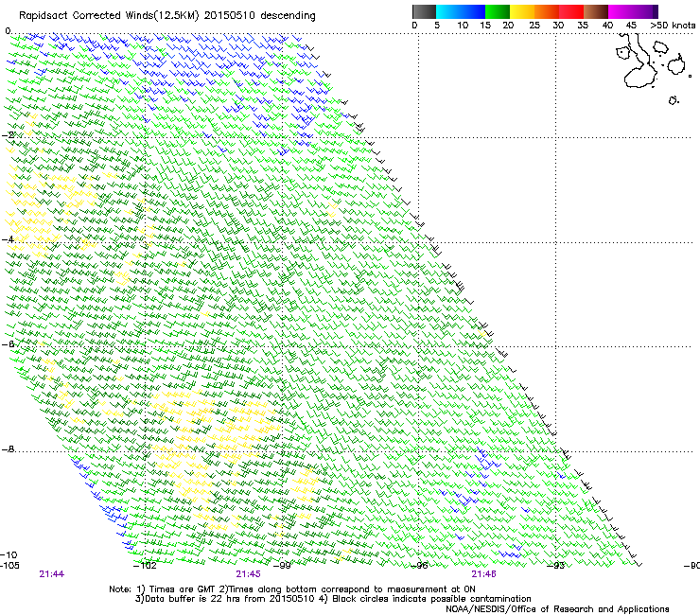This screenshot has width=700, height=615.
Task: Click the magenta 40-45 knots color band
Action: click(621, 11)
